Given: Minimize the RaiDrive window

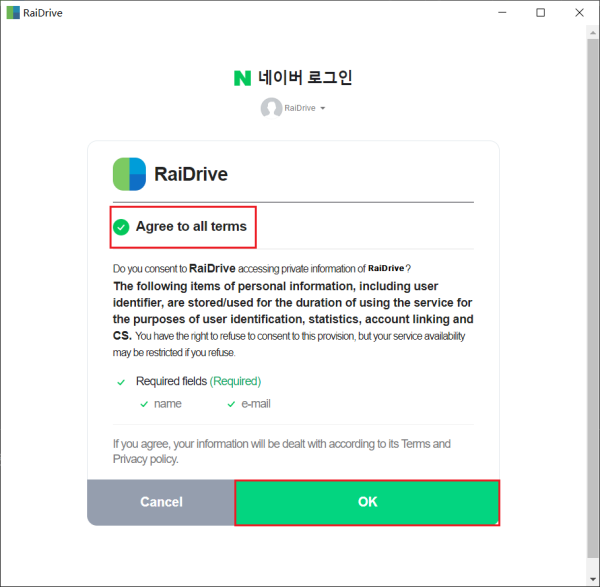Looking at the screenshot, I should (502, 13).
